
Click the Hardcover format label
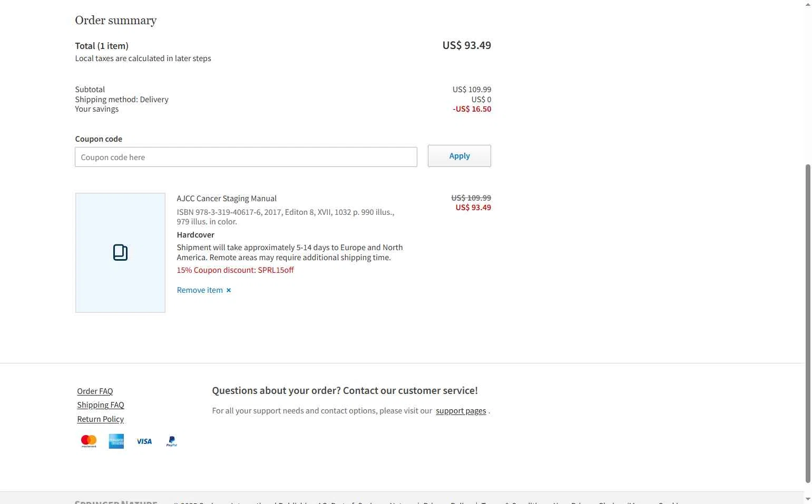[195, 235]
